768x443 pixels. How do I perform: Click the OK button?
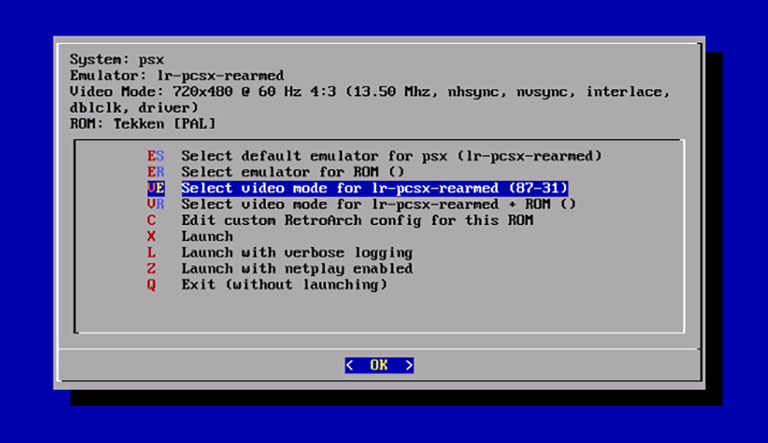(379, 365)
